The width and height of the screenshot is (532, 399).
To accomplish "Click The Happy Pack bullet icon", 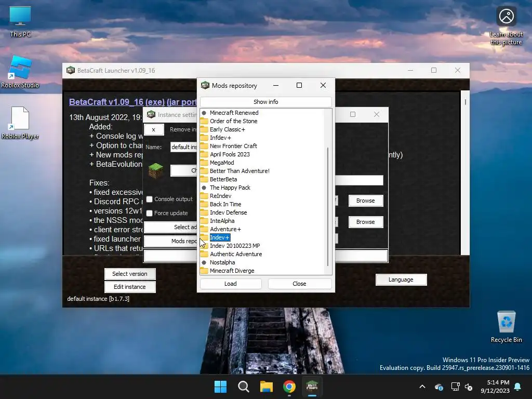I will coord(204,188).
